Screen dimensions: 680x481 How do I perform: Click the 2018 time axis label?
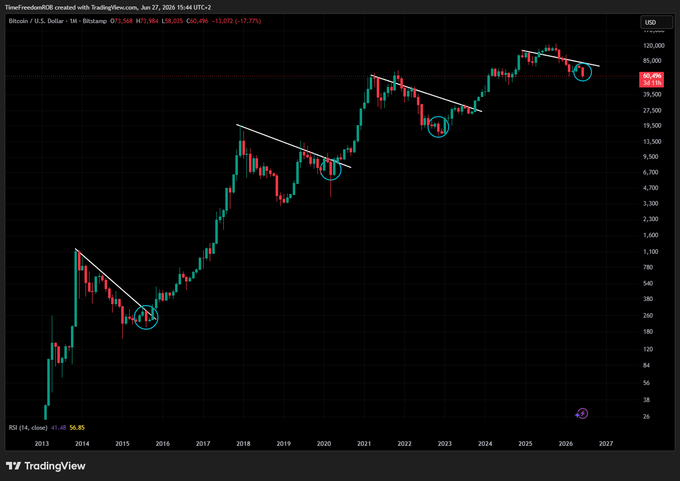point(243,444)
